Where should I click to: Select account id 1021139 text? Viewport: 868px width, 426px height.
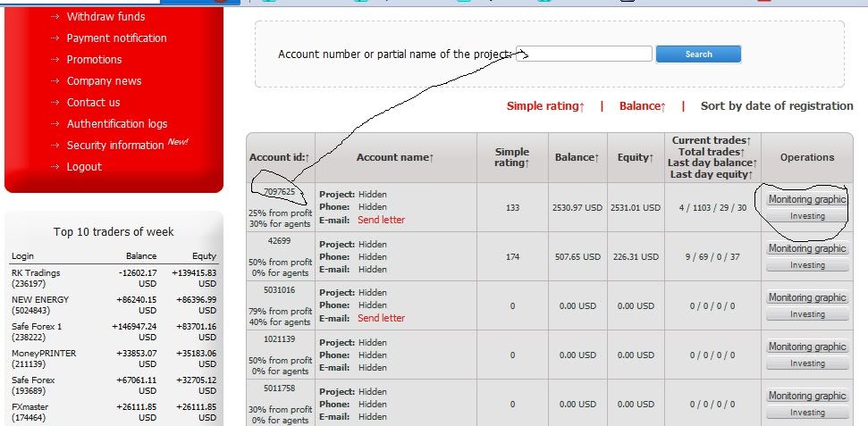[x=279, y=339]
